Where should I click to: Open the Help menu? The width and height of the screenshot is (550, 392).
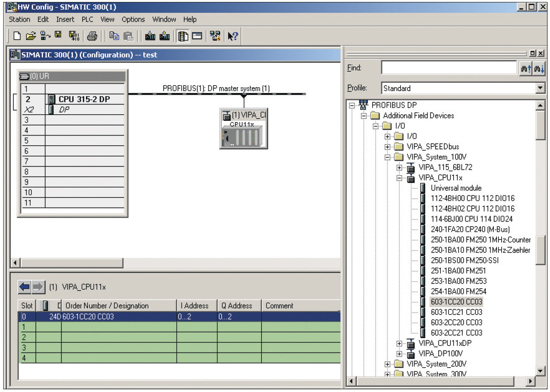tap(190, 19)
